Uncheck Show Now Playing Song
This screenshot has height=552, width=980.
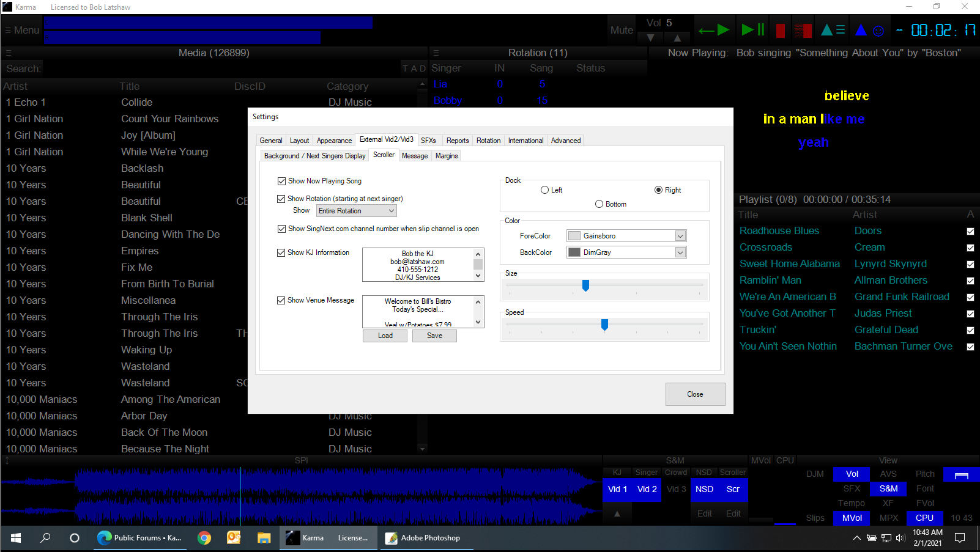click(281, 181)
